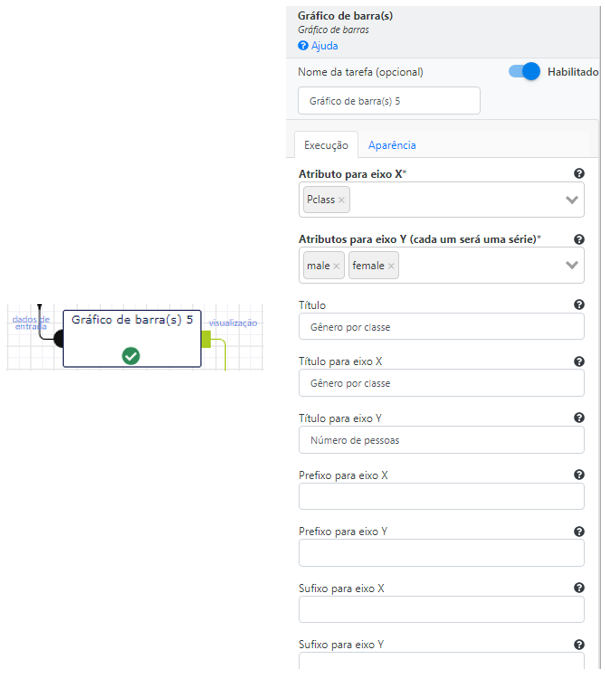605x680 pixels.
Task: Click help icon for Título para eixo Y
Action: [x=579, y=418]
